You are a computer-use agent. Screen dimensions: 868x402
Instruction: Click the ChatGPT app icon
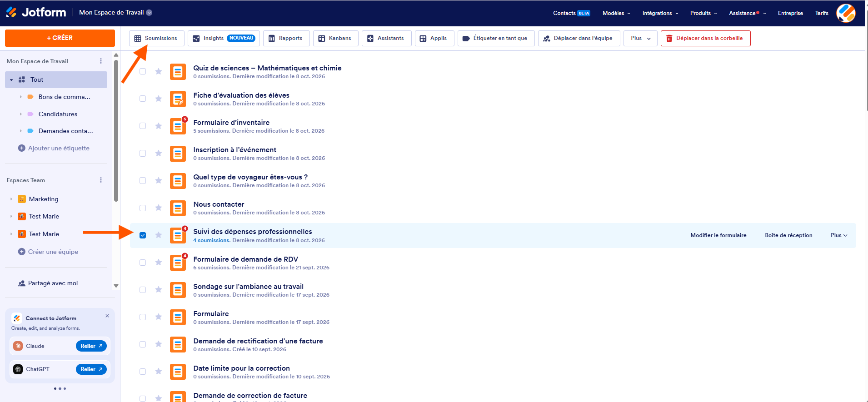pyautogui.click(x=18, y=369)
